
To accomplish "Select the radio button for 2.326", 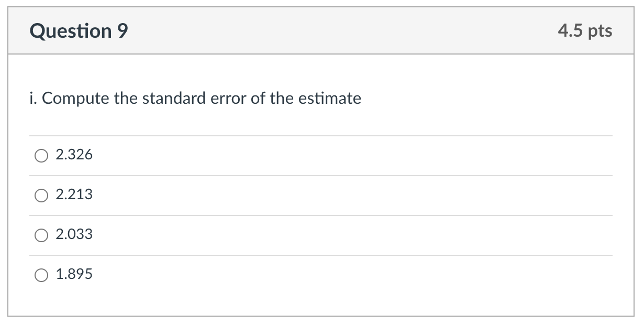I will (41, 155).
